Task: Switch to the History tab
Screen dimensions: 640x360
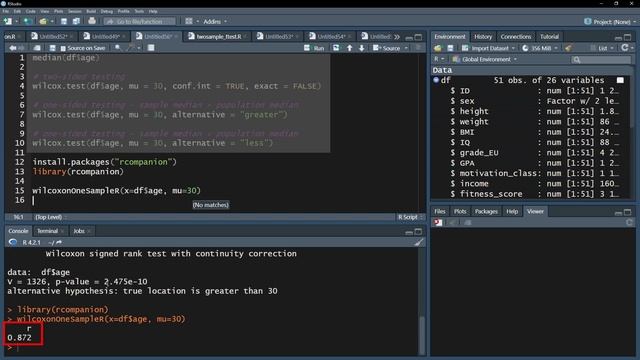Action: 483,37
